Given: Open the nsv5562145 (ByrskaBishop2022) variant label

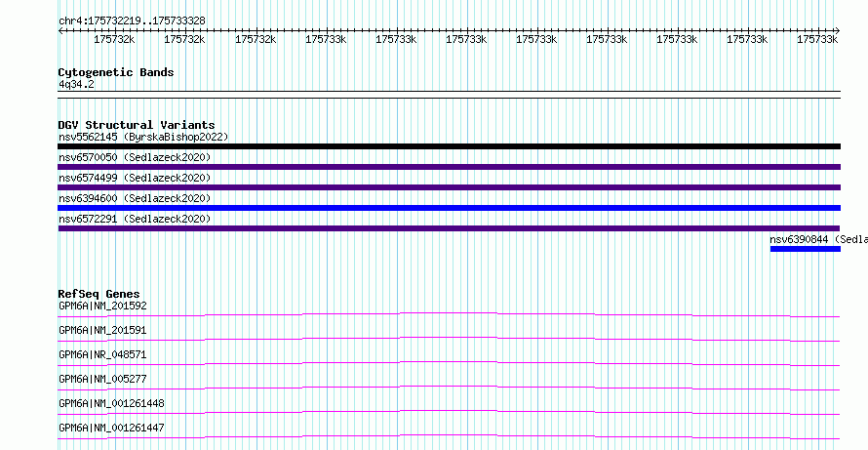Looking at the screenshot, I should 143,137.
